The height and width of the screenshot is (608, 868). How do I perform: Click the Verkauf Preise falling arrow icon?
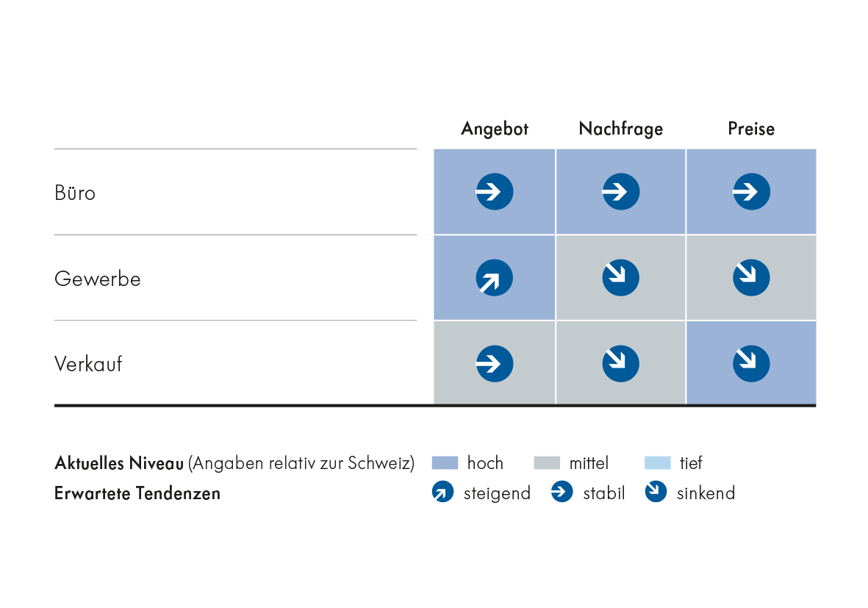pyautogui.click(x=751, y=363)
